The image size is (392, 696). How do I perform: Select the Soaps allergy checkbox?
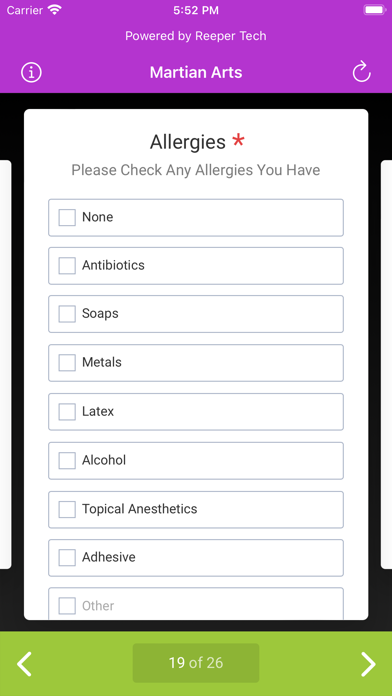[67, 314]
